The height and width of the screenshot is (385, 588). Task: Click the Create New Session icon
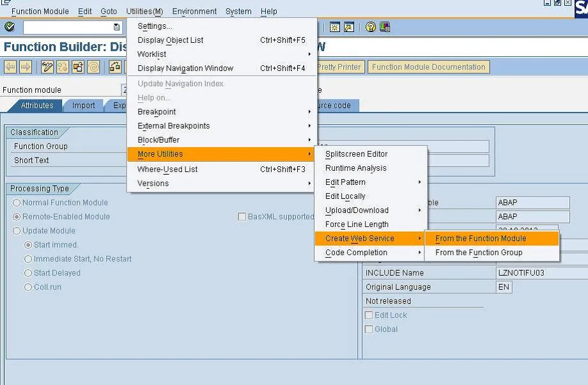[x=334, y=27]
